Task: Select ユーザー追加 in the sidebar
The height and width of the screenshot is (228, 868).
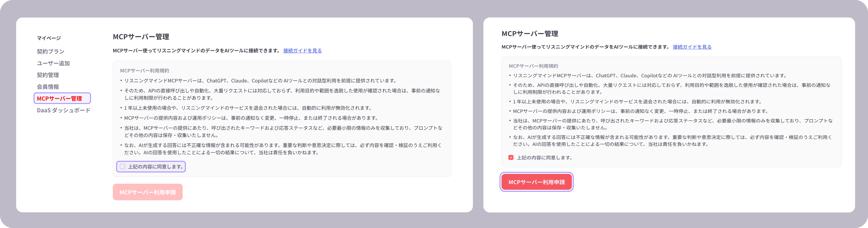Action: click(x=53, y=63)
